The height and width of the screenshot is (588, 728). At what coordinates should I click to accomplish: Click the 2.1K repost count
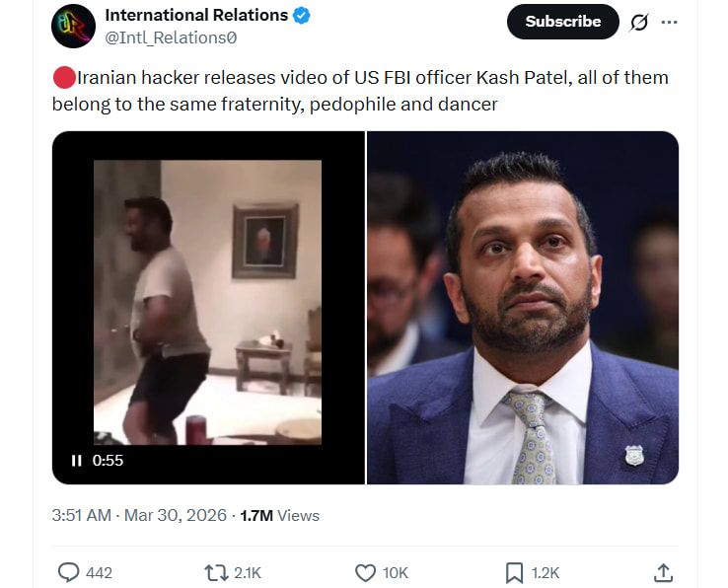click(x=248, y=572)
